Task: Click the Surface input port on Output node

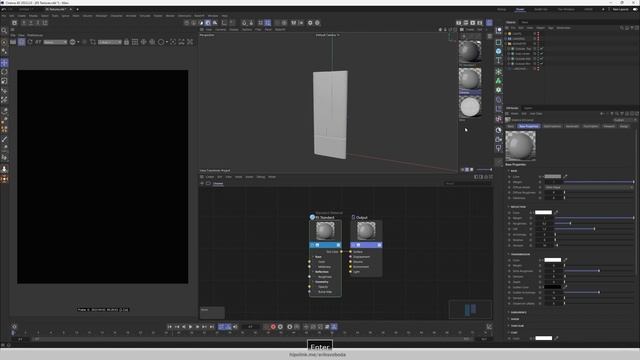Action: (350, 252)
